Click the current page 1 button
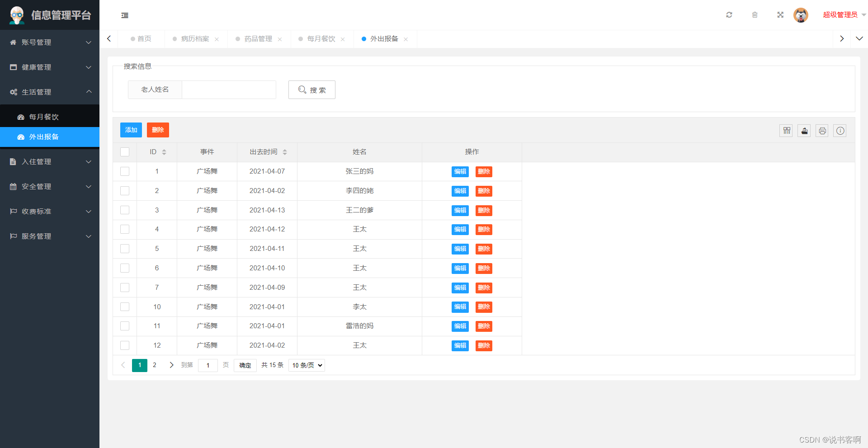The width and height of the screenshot is (868, 448). point(140,365)
